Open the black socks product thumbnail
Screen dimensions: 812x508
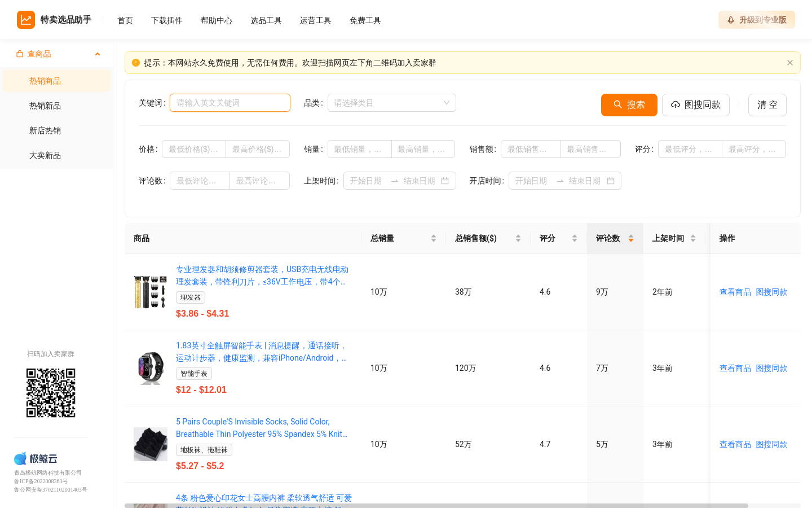coord(151,444)
